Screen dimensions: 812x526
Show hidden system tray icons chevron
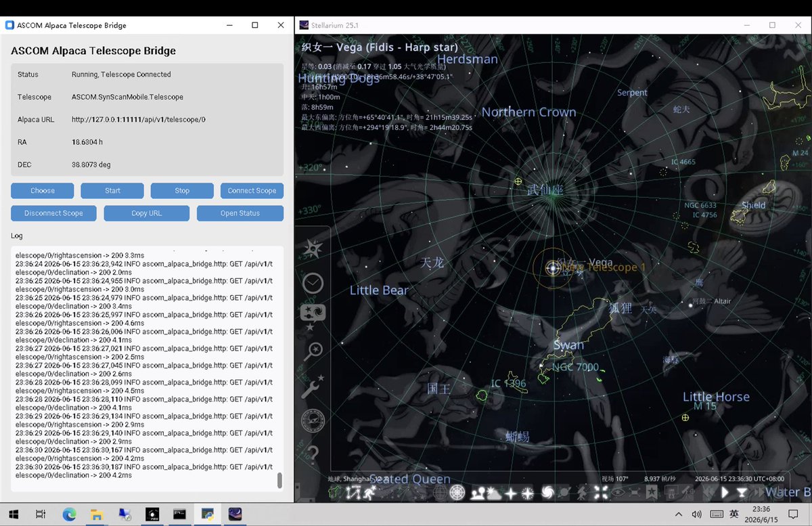coord(679,514)
